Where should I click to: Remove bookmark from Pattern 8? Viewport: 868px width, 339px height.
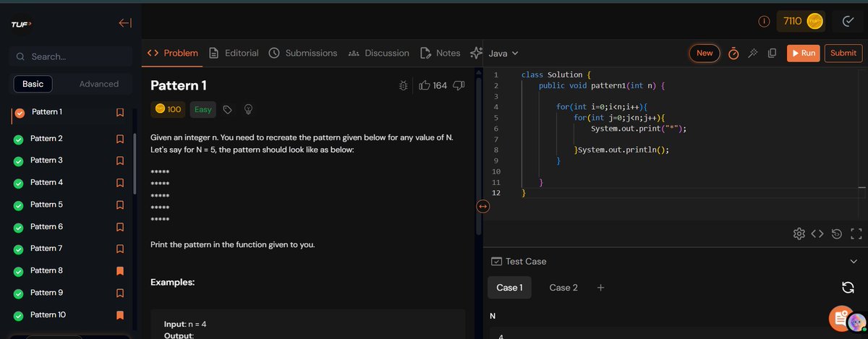(120, 271)
